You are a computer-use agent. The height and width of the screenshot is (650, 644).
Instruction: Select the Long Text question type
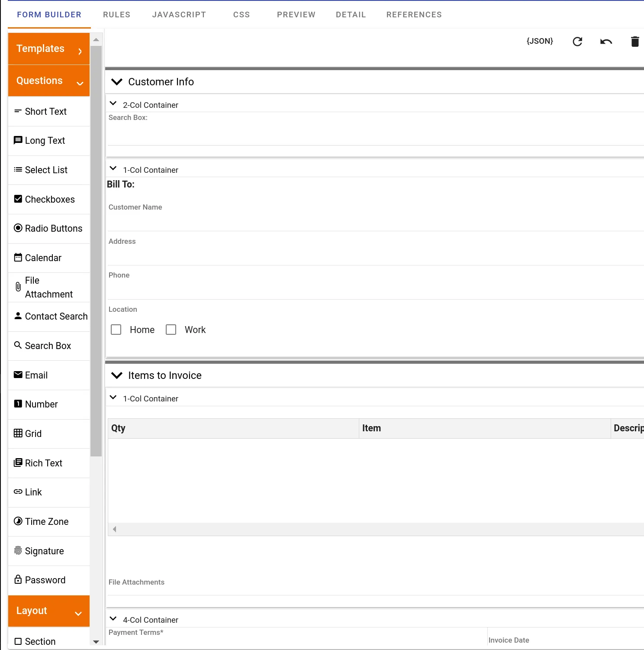point(45,140)
